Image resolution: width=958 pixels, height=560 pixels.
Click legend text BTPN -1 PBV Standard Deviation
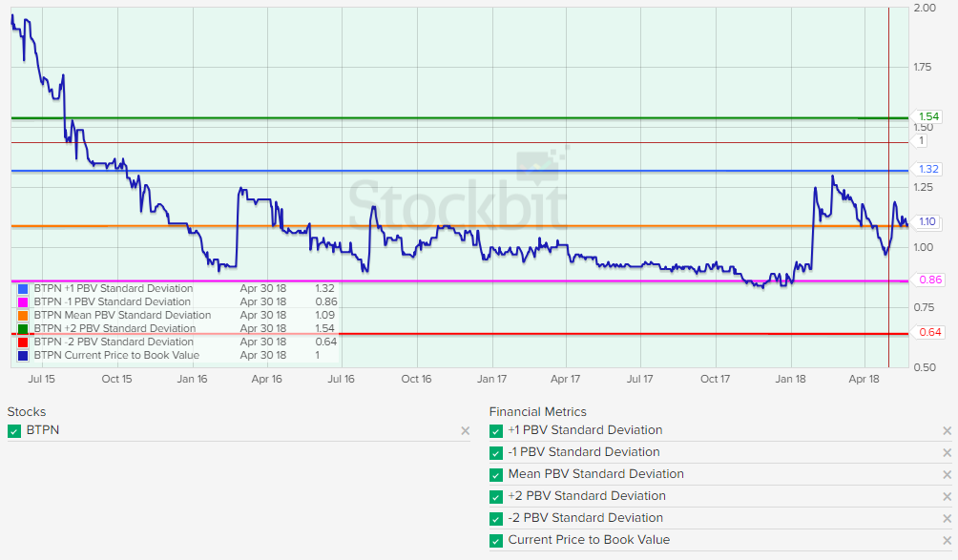click(113, 301)
